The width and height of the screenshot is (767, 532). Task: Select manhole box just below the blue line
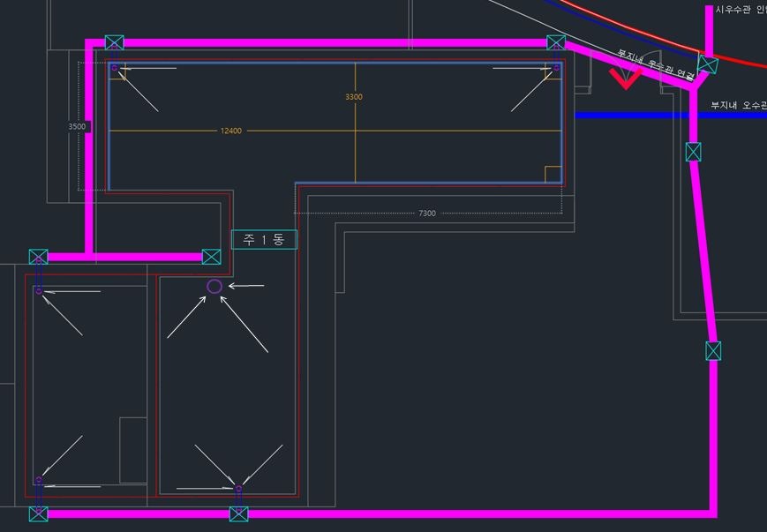click(x=694, y=152)
